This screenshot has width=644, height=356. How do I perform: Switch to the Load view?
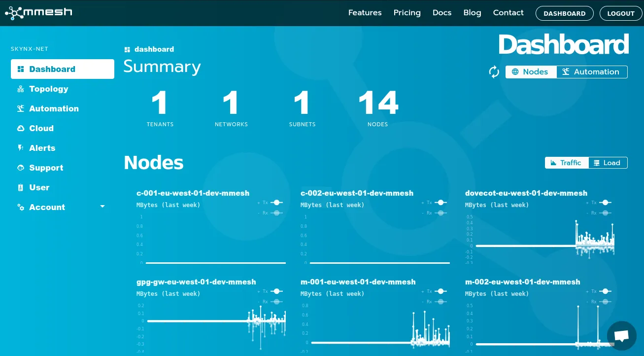[x=608, y=163]
